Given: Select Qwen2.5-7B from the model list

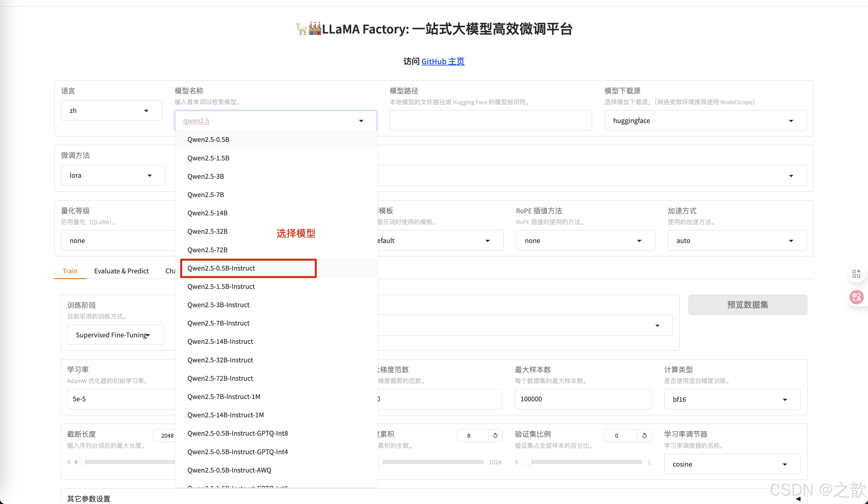Looking at the screenshot, I should click(276, 194).
